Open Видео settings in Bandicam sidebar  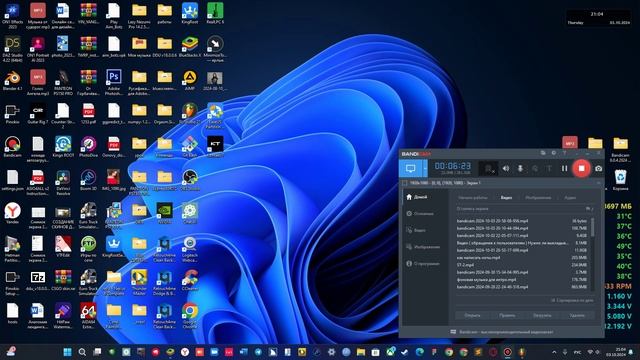[x=416, y=230]
